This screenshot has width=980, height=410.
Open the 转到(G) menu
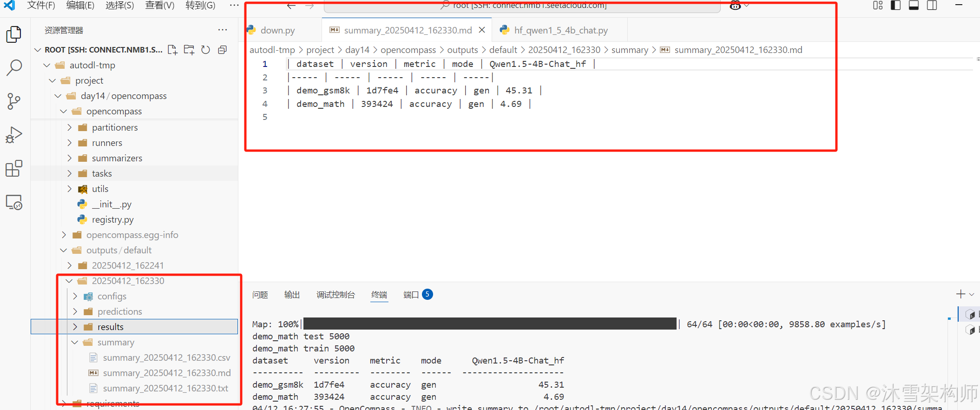(200, 6)
